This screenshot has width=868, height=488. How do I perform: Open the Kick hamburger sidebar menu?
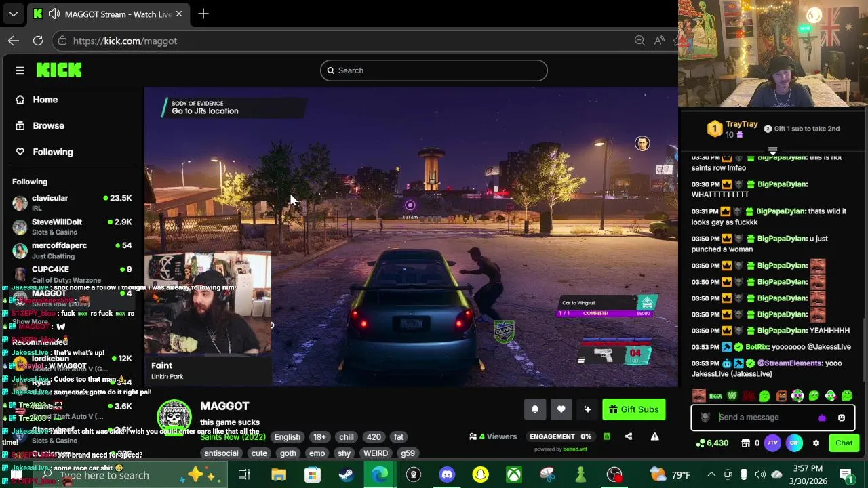click(20, 70)
